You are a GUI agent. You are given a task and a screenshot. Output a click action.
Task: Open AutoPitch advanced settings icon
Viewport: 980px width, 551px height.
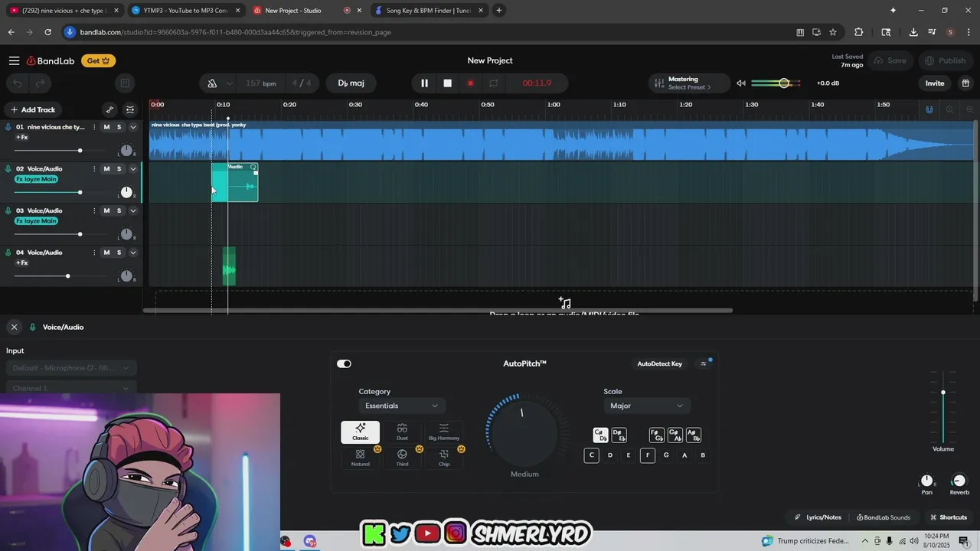point(704,364)
